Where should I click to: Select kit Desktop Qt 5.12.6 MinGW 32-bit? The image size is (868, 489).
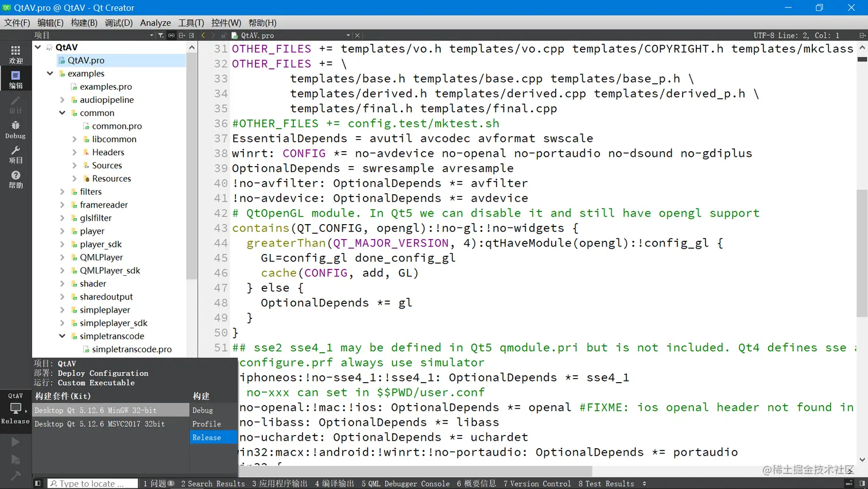(111, 410)
